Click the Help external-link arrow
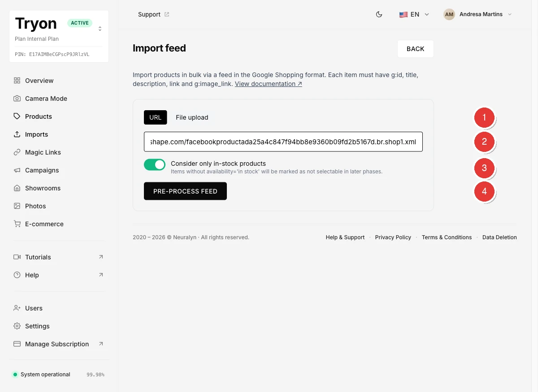 pyautogui.click(x=101, y=275)
